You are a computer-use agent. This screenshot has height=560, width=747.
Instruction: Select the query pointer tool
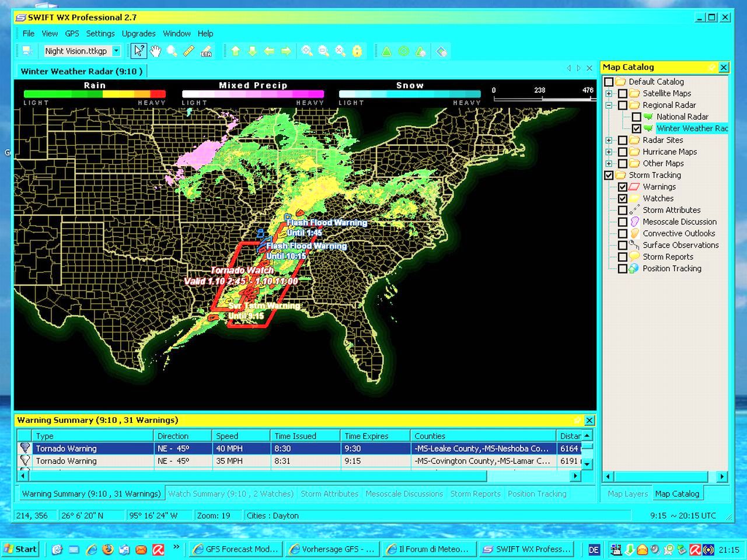(x=138, y=51)
